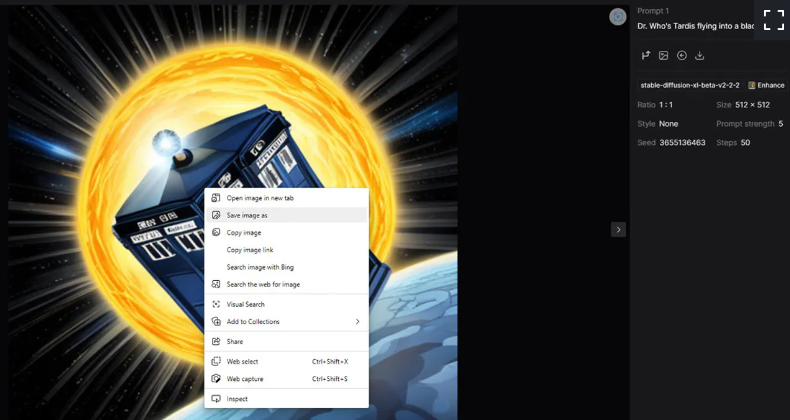This screenshot has height=420, width=790.
Task: Click the Visual Search menu icon
Action: [216, 304]
